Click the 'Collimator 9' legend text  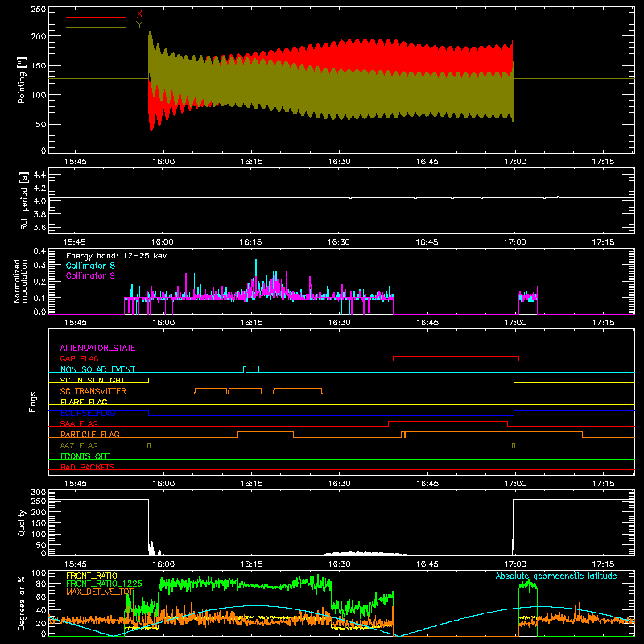90,275
